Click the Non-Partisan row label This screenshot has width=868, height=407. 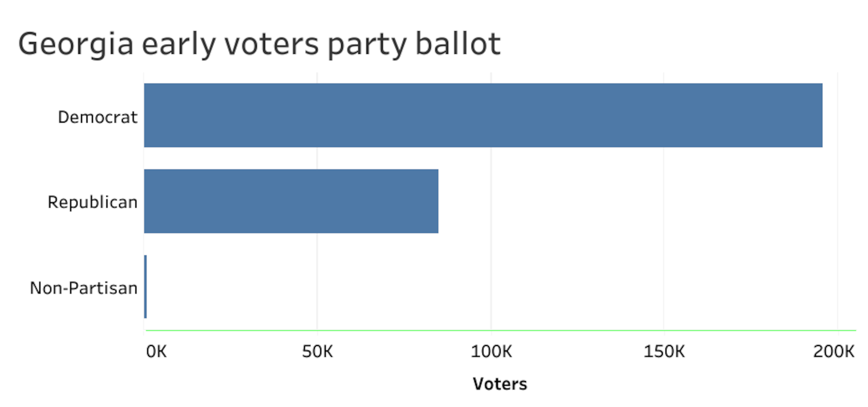[84, 288]
